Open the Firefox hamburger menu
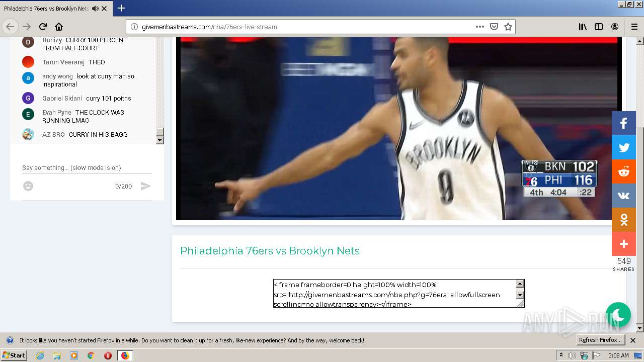 point(634,27)
